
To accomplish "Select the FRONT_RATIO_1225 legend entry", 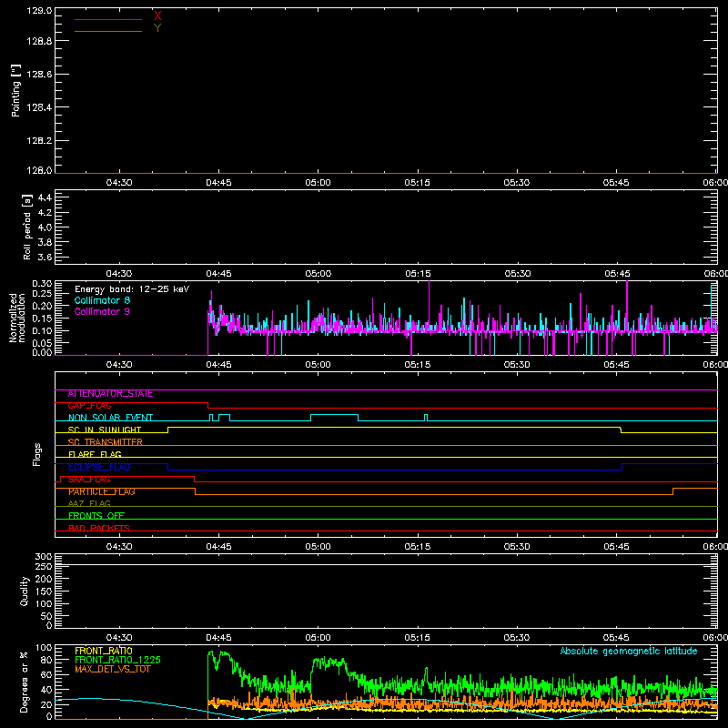I will (117, 660).
